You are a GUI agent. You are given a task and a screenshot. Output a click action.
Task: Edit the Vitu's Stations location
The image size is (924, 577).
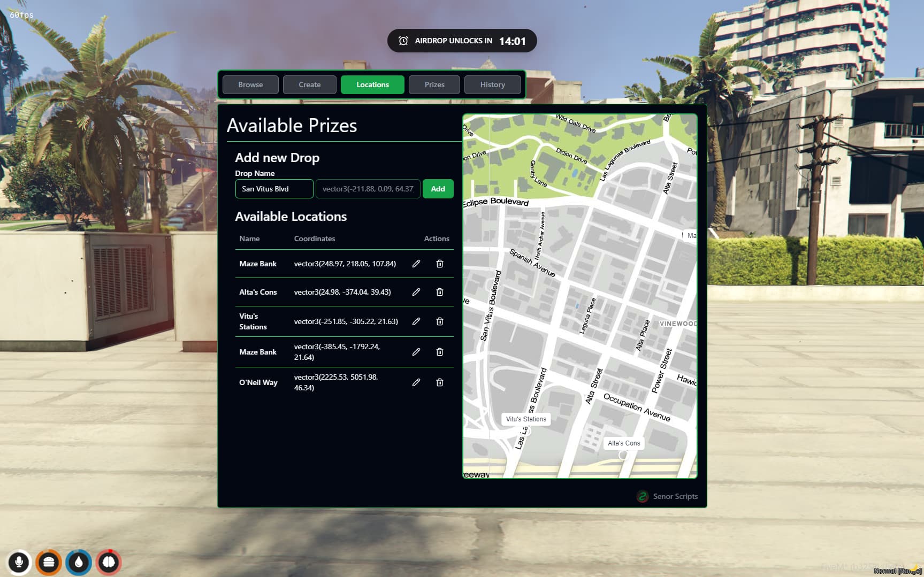[x=416, y=321]
